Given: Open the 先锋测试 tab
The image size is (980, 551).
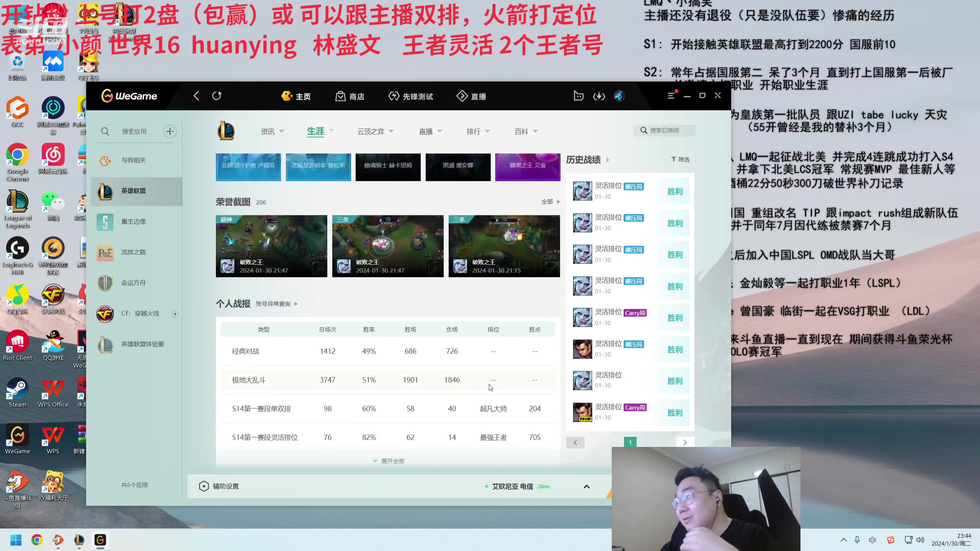Looking at the screenshot, I should point(411,96).
